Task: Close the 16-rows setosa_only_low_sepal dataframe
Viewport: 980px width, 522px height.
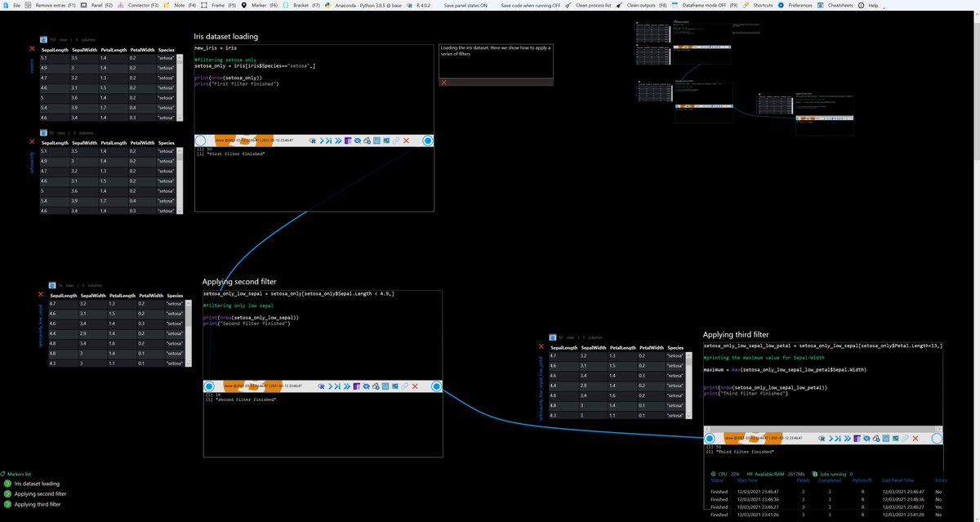Action: [x=42, y=295]
